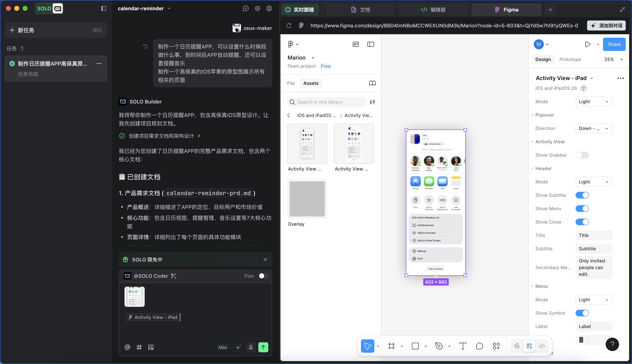Click 添加到对话 button
Screen dimensions: 632x364
606,25
